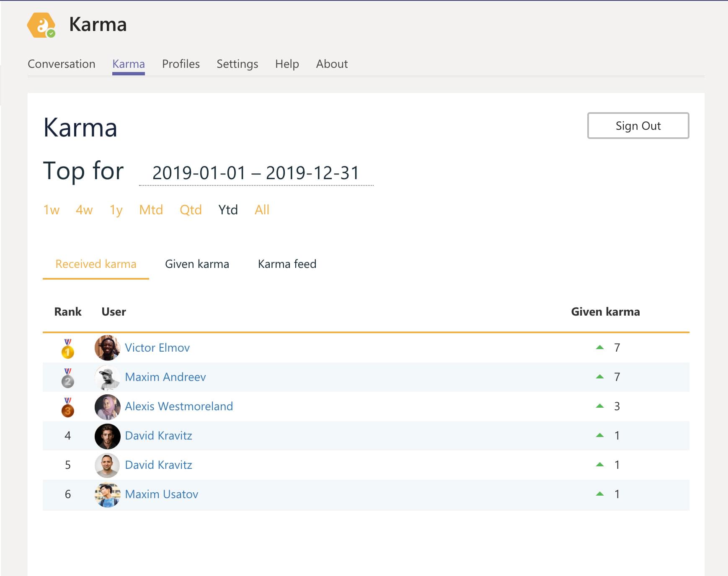Open the Settings tab
Image resolution: width=728 pixels, height=576 pixels.
237,64
